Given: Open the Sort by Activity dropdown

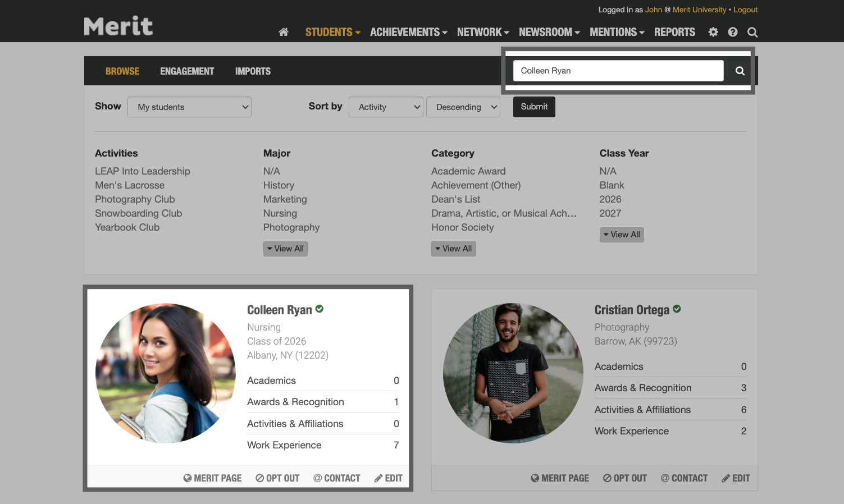Looking at the screenshot, I should [386, 107].
